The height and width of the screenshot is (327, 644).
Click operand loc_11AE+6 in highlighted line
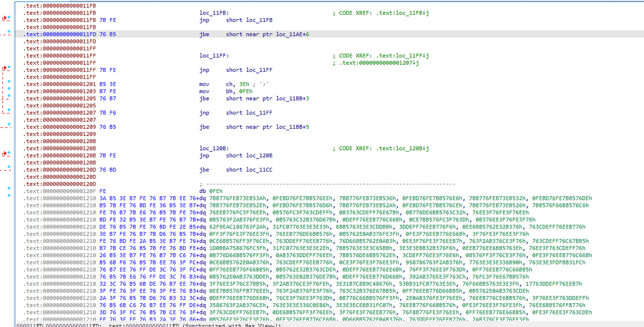tap(292, 34)
